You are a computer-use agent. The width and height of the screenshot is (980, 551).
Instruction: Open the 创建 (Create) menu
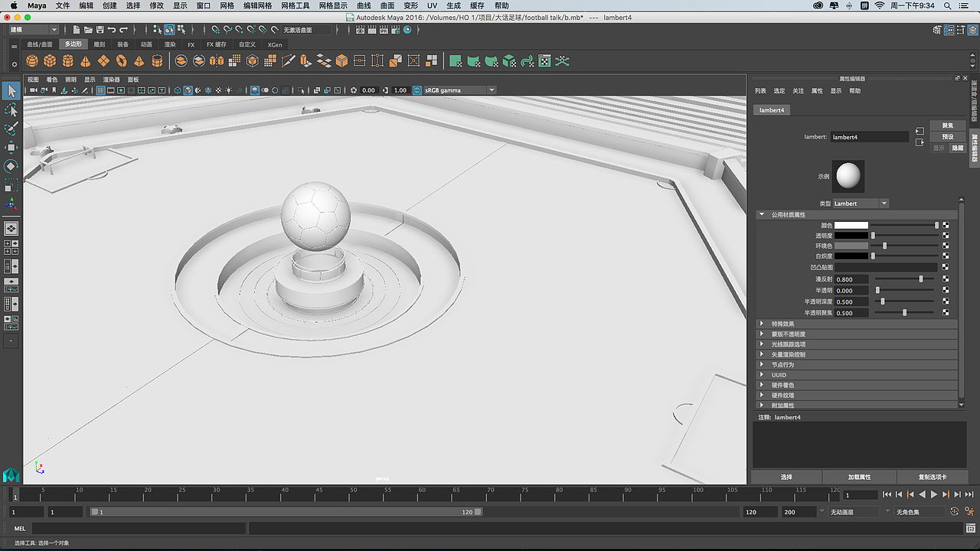tap(109, 5)
